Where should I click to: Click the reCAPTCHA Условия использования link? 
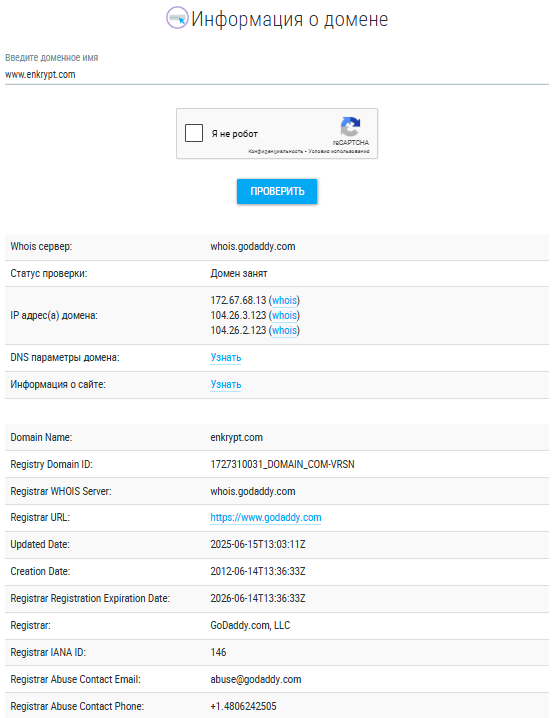coord(339,151)
